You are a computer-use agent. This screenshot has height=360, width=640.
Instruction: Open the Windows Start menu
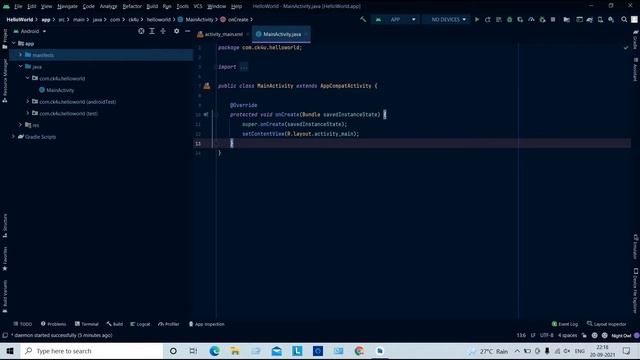[x=10, y=351]
